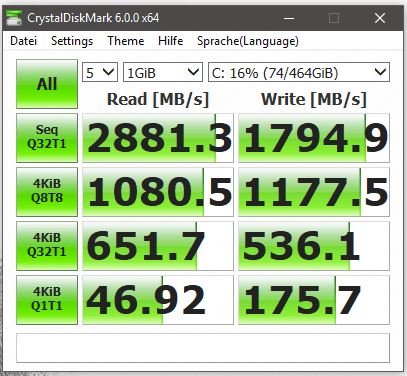
Task: Select the 4KiB Q1T1 read value 46.92
Action: coord(158,300)
